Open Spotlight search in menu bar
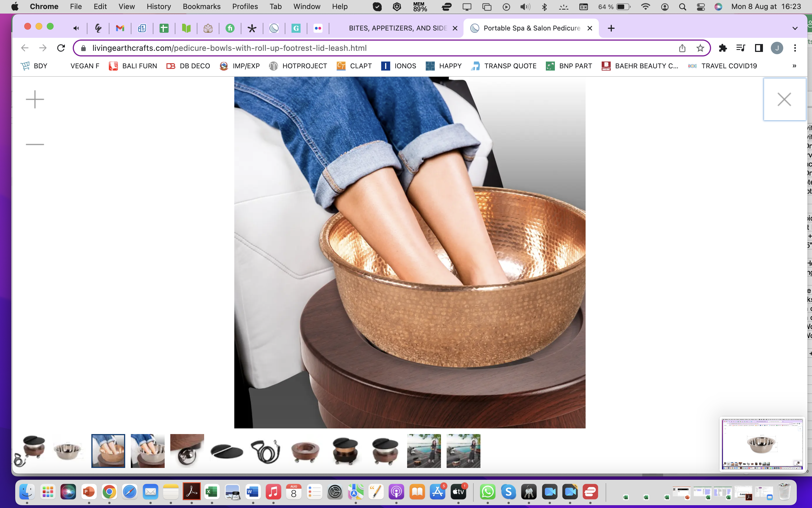This screenshot has width=812, height=508. pos(682,7)
